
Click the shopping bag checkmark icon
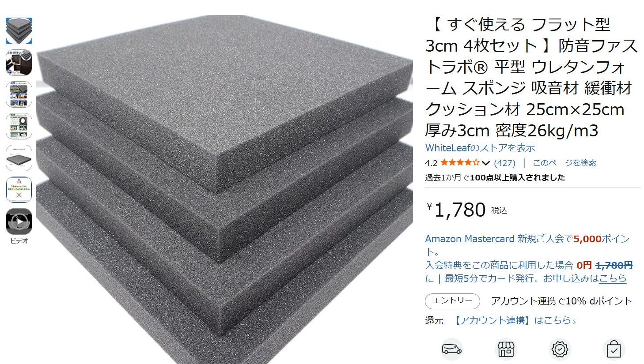pos(614,349)
